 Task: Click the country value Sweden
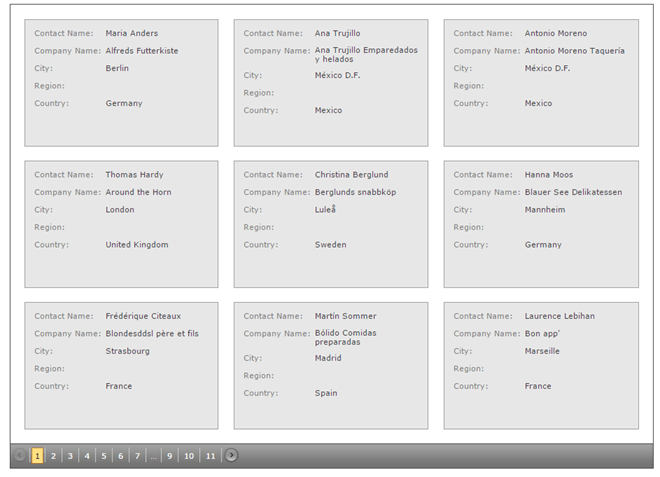tap(330, 245)
